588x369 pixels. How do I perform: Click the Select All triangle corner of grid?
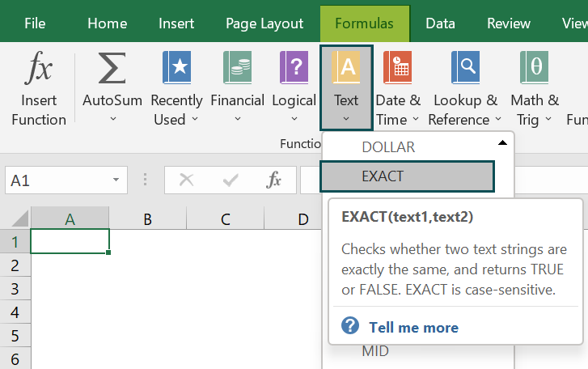click(x=20, y=218)
